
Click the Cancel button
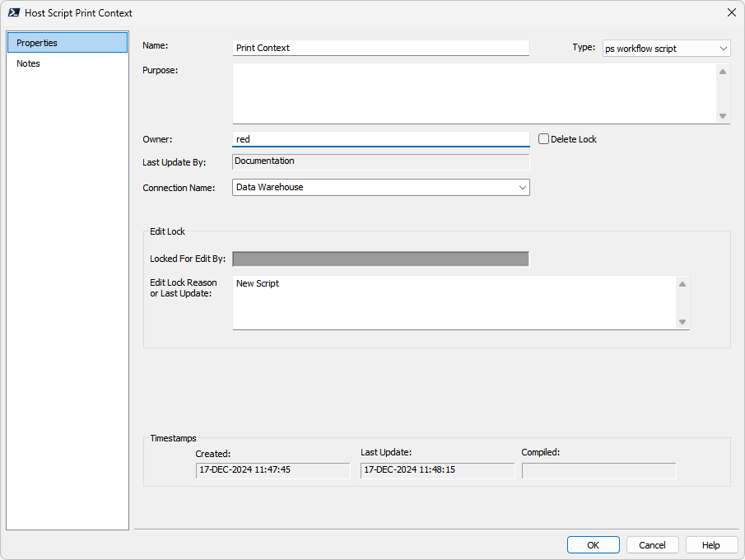pos(652,545)
